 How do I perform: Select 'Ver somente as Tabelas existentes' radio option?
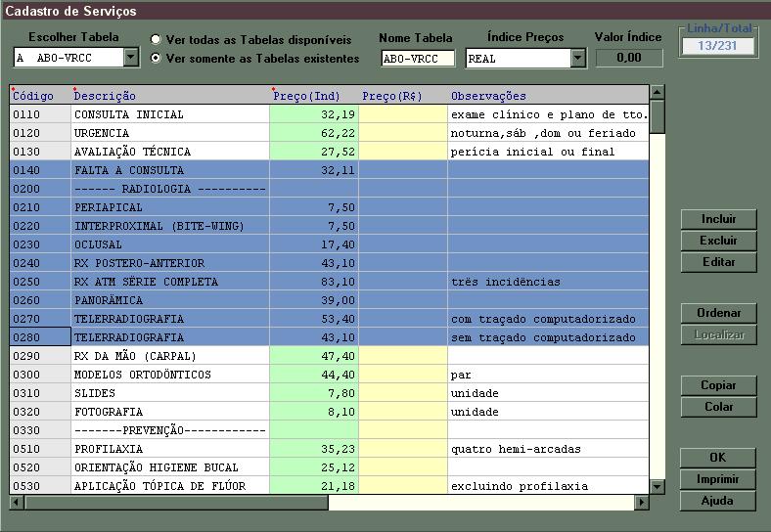pos(156,58)
